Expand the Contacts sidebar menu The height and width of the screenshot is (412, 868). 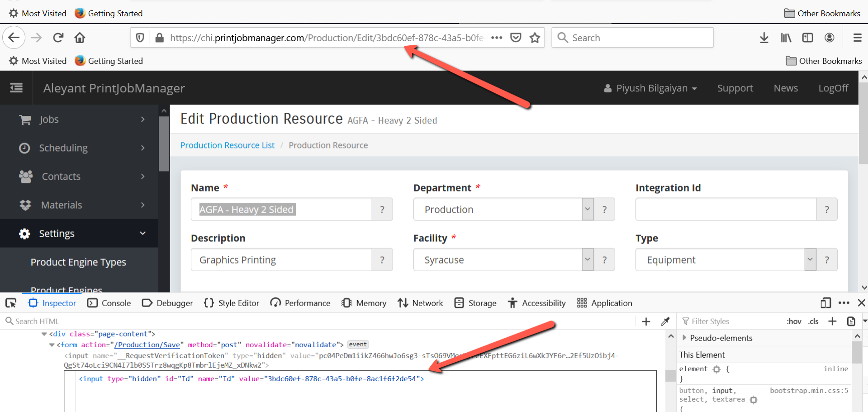coord(79,176)
